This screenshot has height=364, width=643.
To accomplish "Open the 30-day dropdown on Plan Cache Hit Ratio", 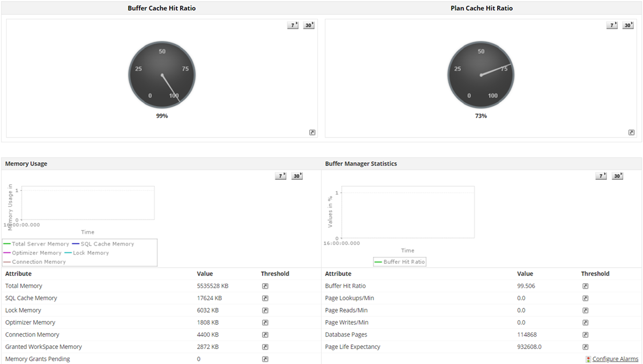I will tap(627, 25).
